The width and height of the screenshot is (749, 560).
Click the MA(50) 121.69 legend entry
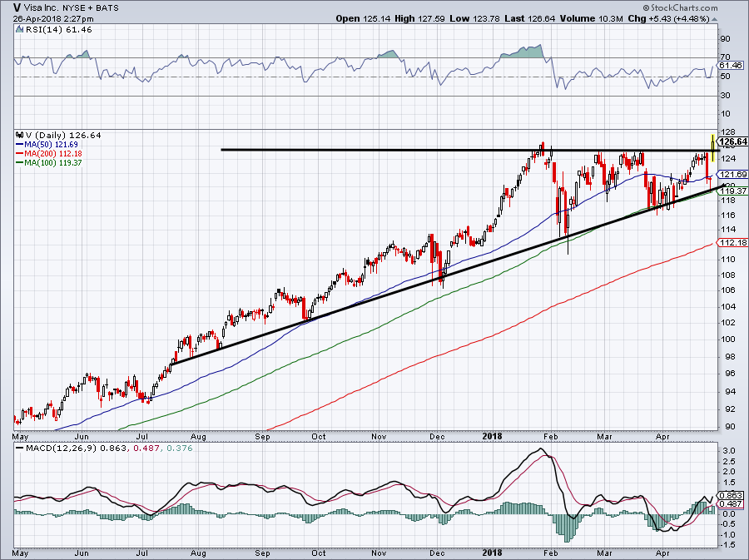pos(51,144)
